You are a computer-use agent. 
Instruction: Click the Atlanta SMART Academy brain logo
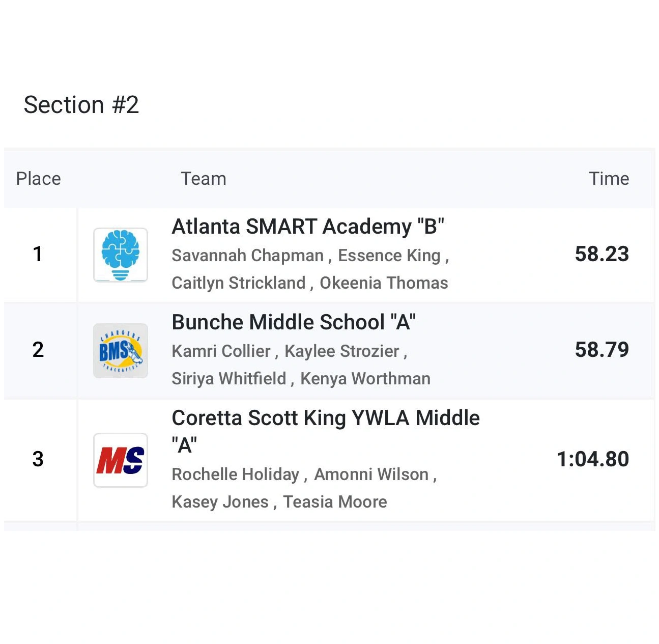tap(121, 255)
